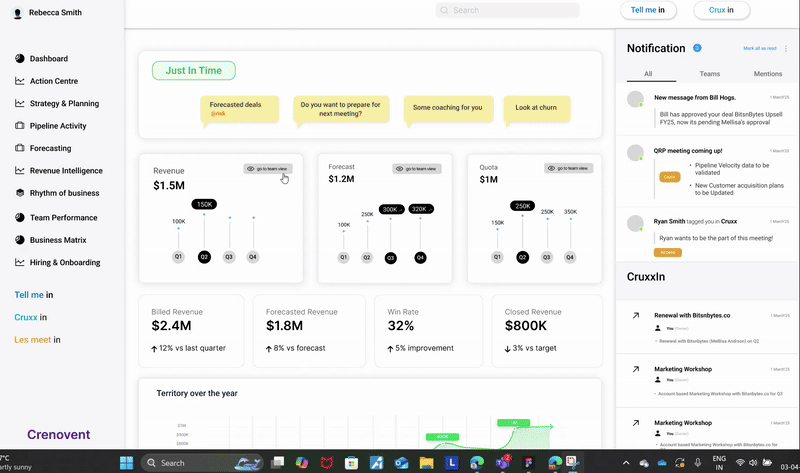Click the blue notification count badge
Screen dimensions: 800x473
click(x=697, y=48)
